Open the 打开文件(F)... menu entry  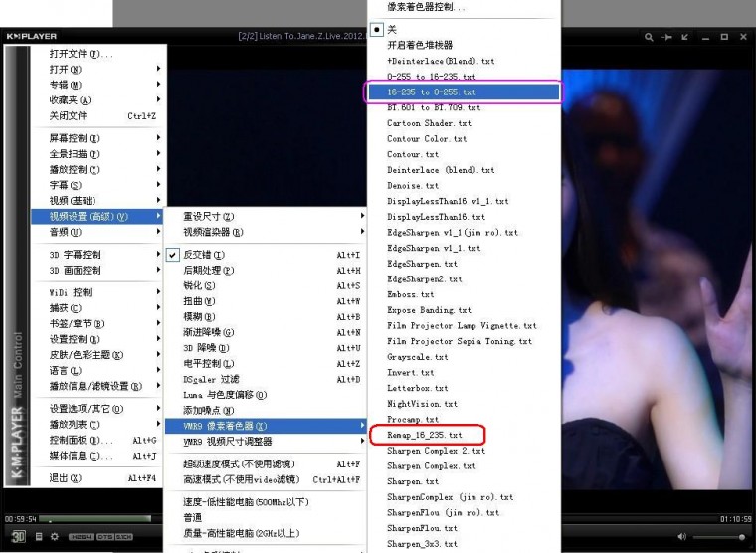pos(99,54)
